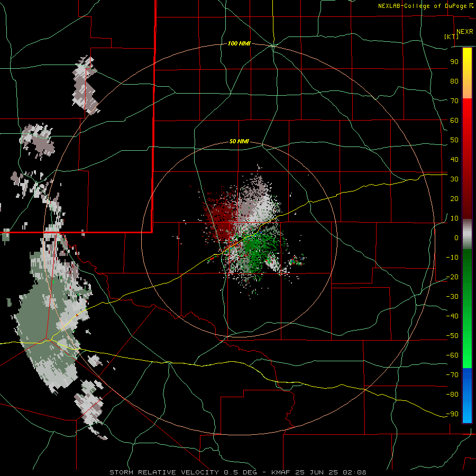Click the 'KMAF' radar site identifier
The width and height of the screenshot is (476, 476).
click(281, 472)
